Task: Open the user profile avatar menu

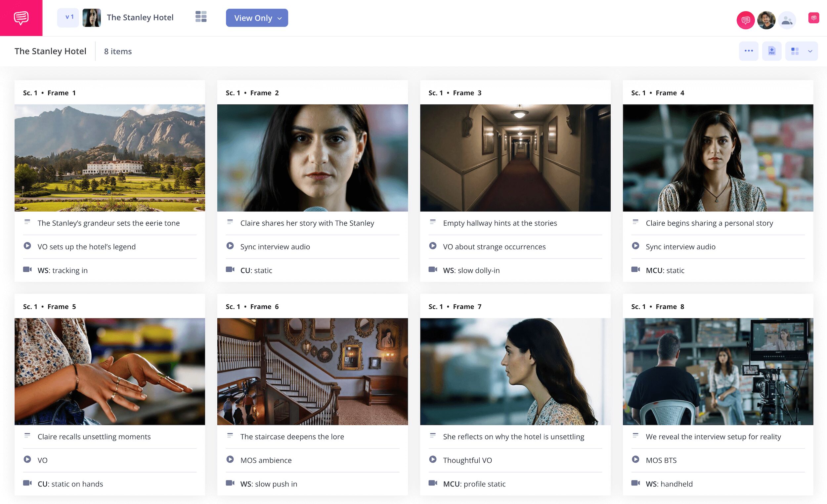Action: (766, 20)
